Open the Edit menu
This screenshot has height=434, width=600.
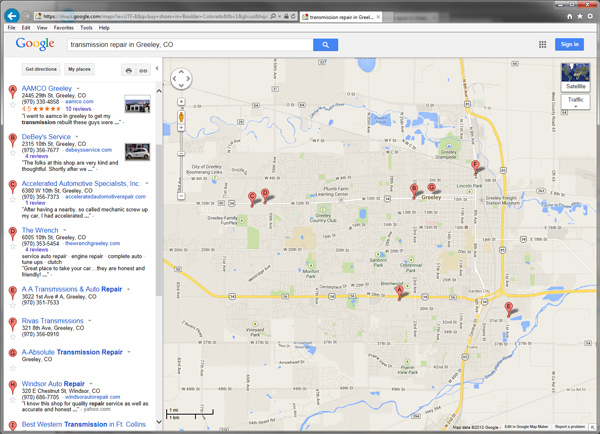click(26, 28)
